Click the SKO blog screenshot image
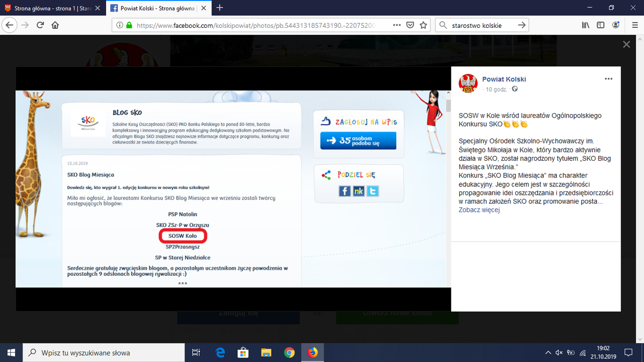644x362 pixels. point(233,188)
